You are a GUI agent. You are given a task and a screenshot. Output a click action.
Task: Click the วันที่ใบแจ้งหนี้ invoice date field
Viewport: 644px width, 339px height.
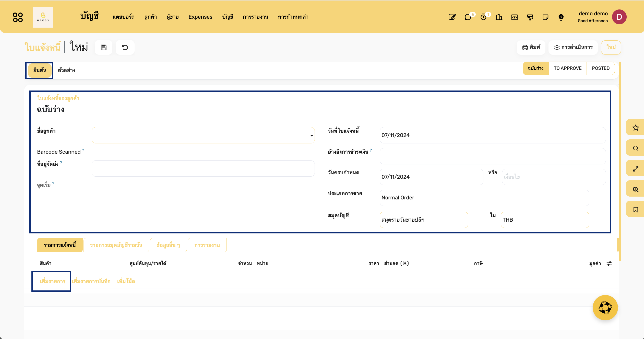[493, 135]
